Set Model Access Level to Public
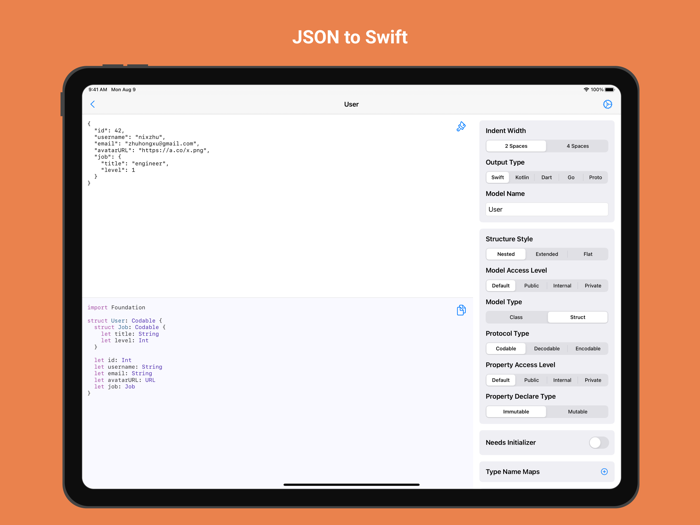This screenshot has width=700, height=525. [531, 286]
